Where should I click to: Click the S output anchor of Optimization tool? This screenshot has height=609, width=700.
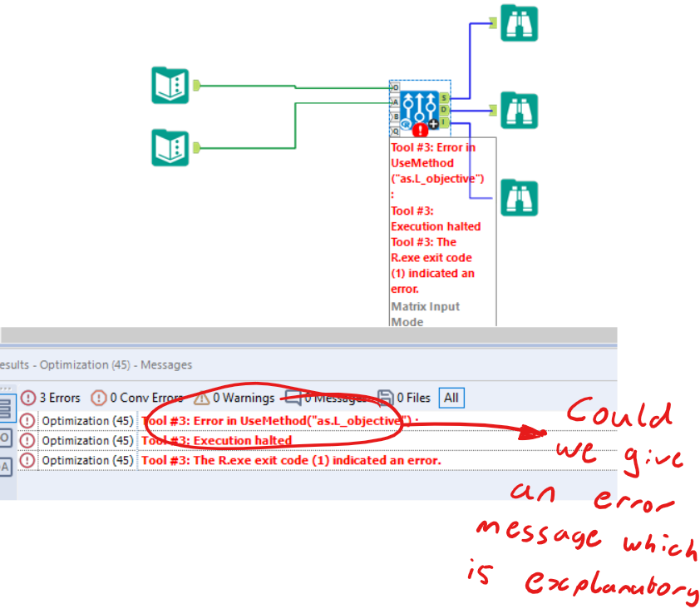click(444, 97)
